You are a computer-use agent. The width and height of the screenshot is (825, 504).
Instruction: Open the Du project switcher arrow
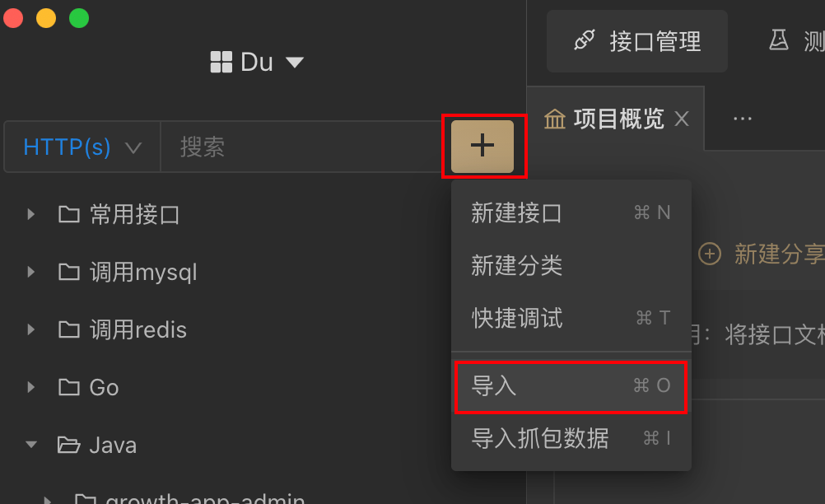click(295, 63)
